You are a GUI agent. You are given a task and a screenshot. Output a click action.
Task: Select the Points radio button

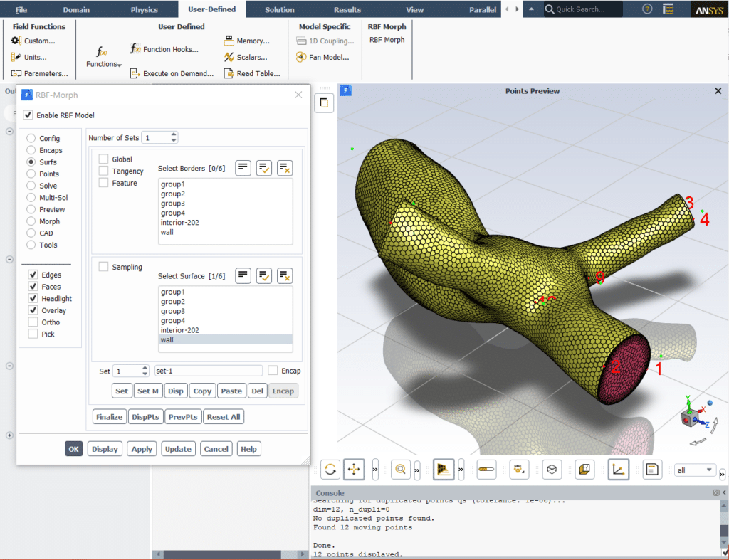(x=31, y=174)
